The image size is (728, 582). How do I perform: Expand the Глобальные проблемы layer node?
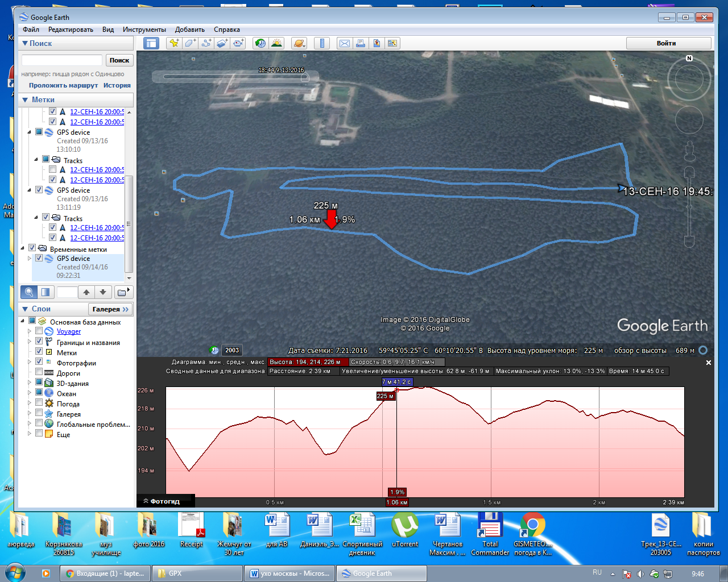point(30,423)
